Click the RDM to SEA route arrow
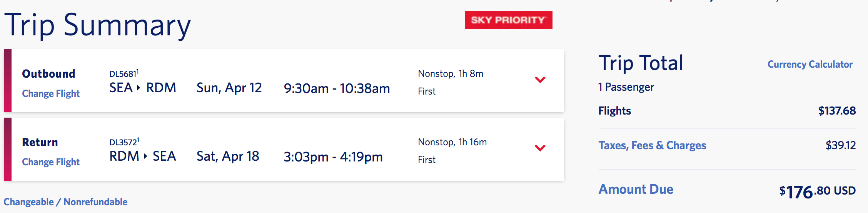The width and height of the screenshot is (868, 213). [145, 156]
